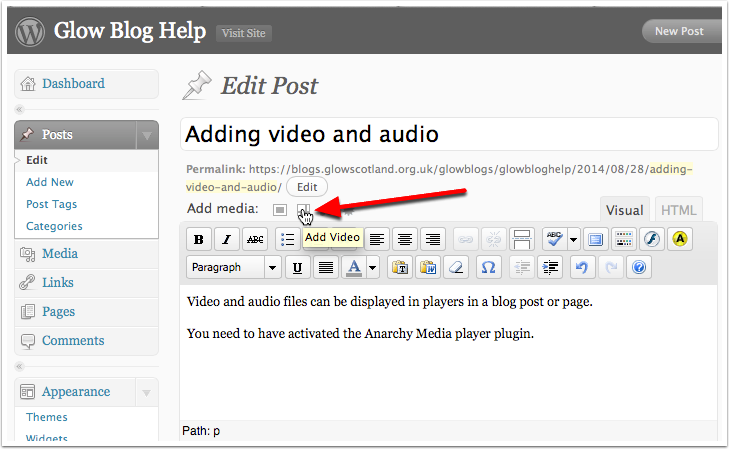
Task: Click collapse arrow below Comments
Action: [x=20, y=367]
